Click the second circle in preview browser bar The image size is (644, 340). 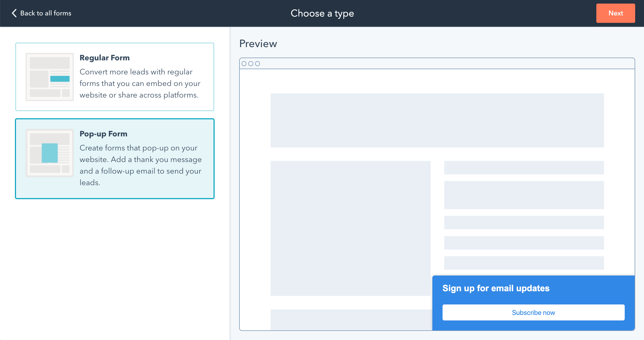pyautogui.click(x=250, y=64)
